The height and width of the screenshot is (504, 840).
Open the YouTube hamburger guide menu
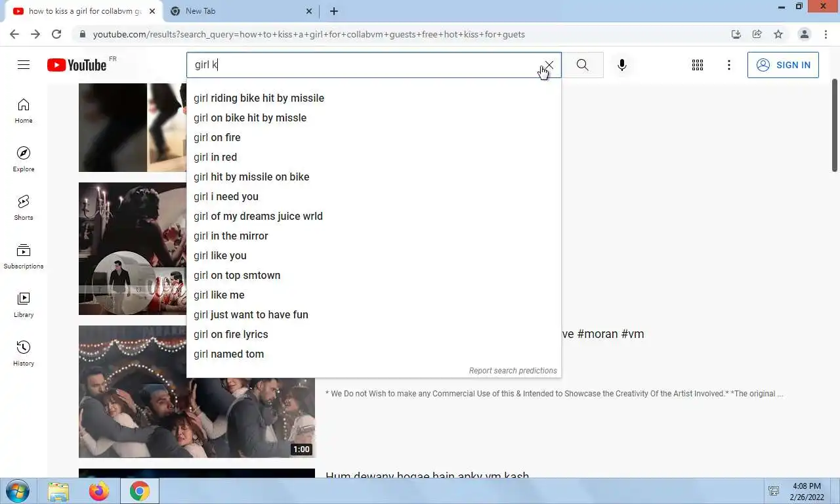(x=24, y=65)
